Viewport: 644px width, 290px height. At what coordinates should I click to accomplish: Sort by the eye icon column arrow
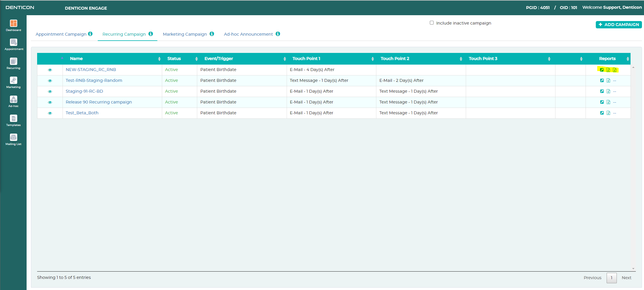62,58
